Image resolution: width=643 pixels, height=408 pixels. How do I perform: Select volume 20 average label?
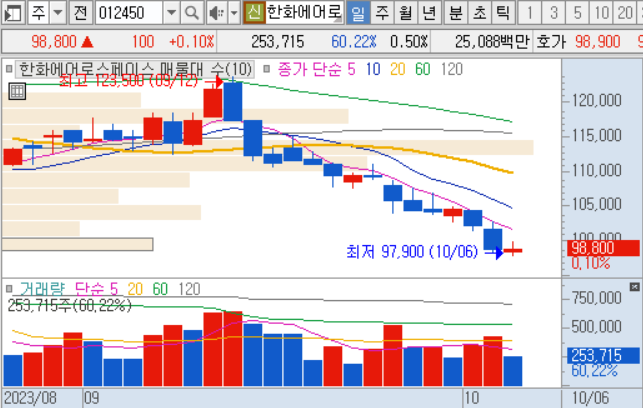pyautogui.click(x=135, y=289)
